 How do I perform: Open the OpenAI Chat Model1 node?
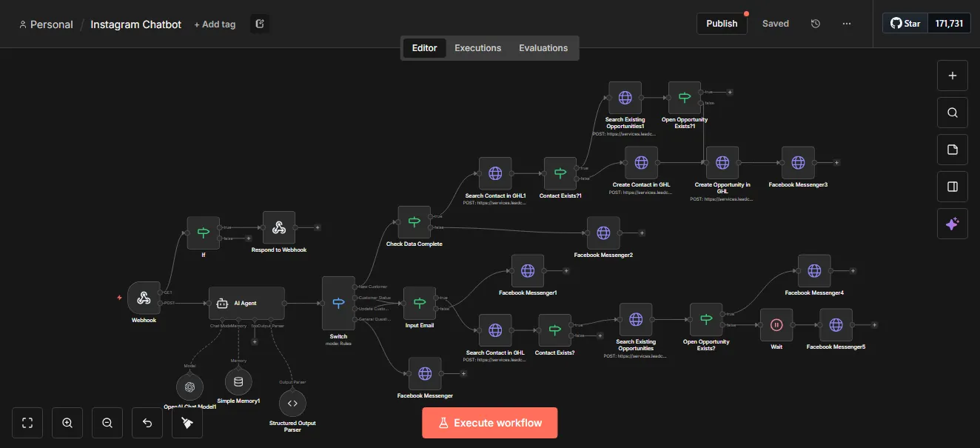[189, 387]
